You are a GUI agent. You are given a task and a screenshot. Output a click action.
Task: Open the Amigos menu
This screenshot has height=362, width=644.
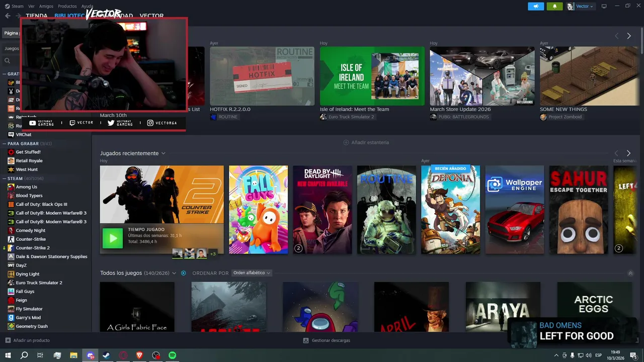click(46, 6)
